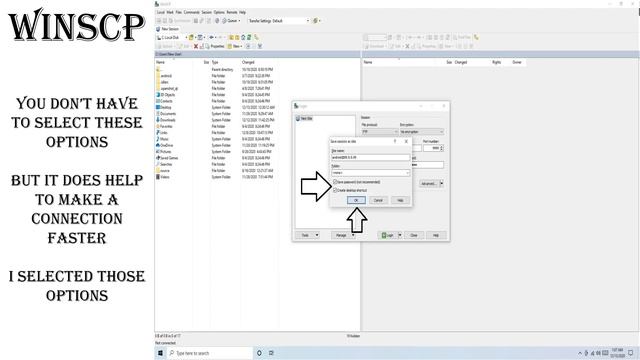Expand the File protocol dropdown in Login window
This screenshot has width=640, height=360.
coord(380,132)
